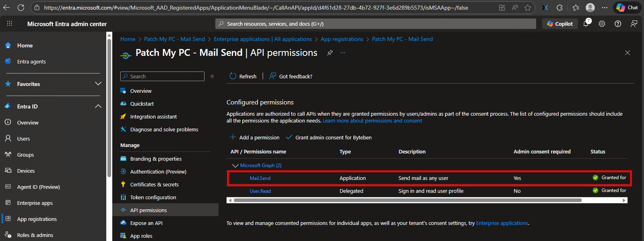This screenshot has height=241, width=644.
Task: Reload the page with the browser refresh icon
Action: click(21, 8)
